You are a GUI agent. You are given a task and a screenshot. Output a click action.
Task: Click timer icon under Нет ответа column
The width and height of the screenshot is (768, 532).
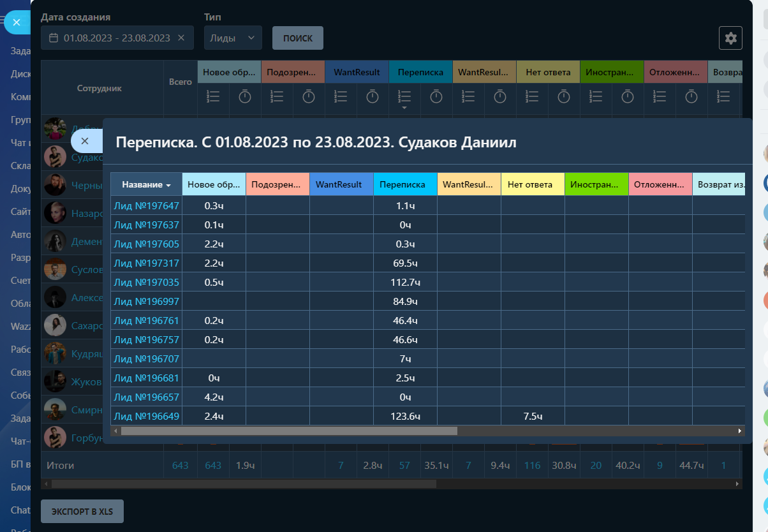coord(564,96)
